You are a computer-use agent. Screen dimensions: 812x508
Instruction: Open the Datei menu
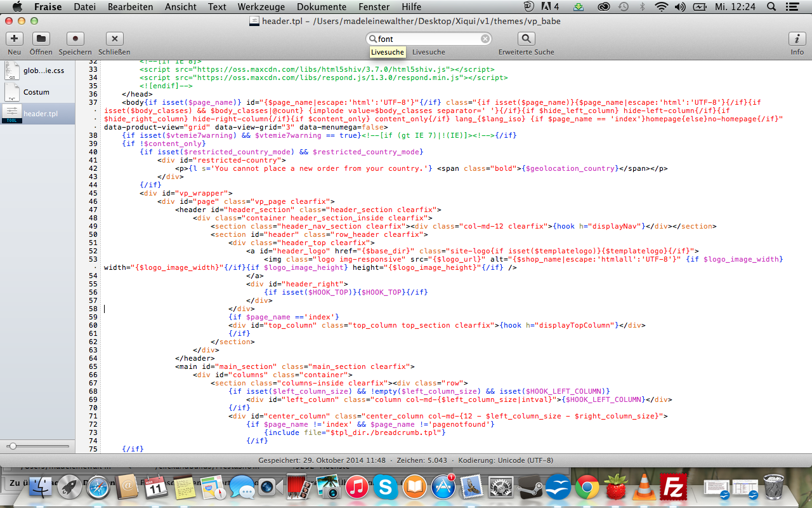[x=86, y=7]
